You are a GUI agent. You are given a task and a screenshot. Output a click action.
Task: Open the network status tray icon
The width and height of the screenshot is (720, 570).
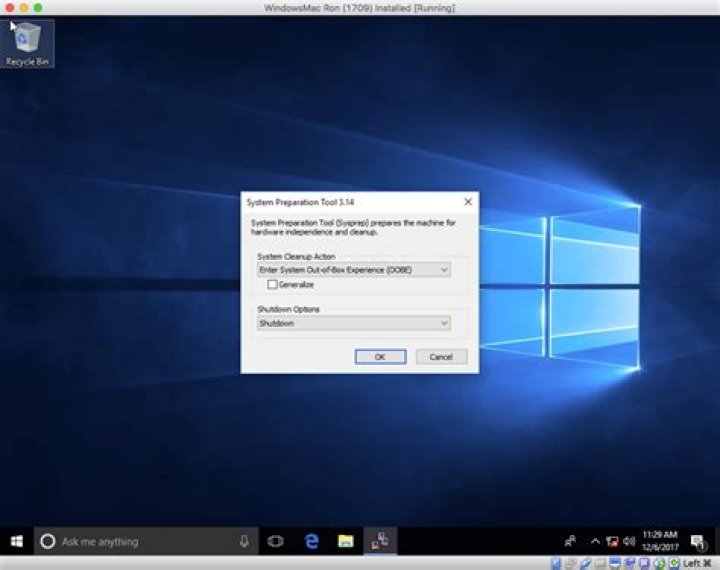[x=612, y=542]
